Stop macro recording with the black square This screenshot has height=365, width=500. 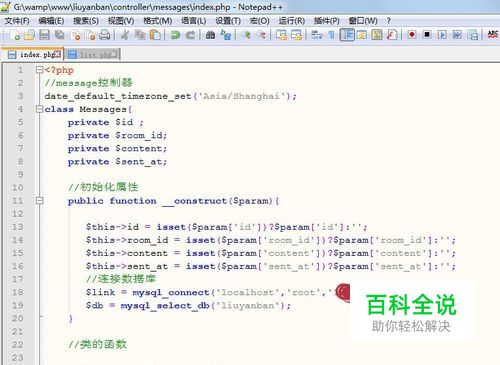pos(427,35)
